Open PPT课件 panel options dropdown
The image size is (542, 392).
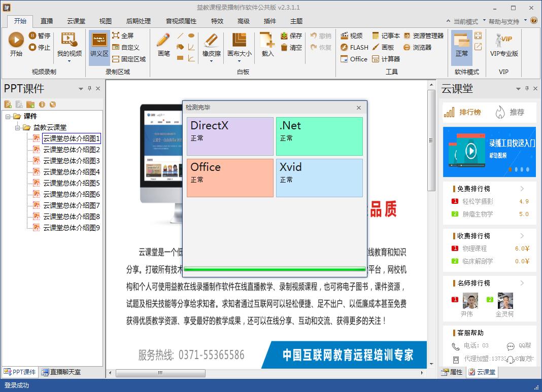[x=81, y=89]
